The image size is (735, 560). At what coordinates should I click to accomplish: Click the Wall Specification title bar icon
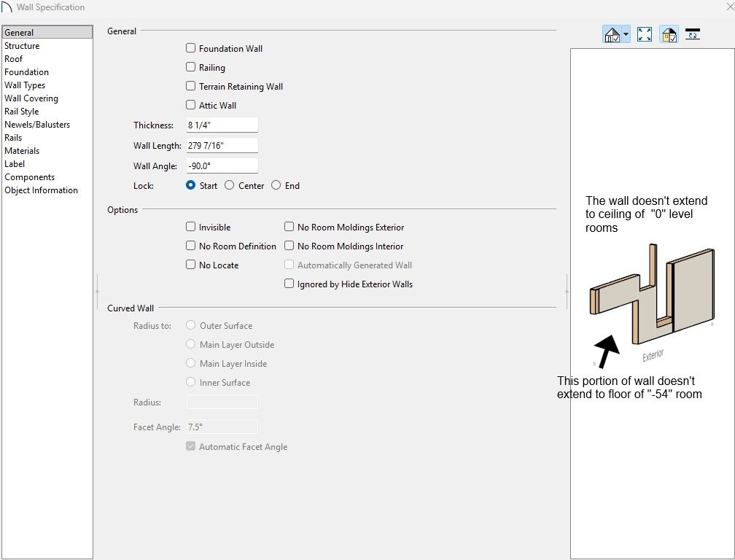pyautogui.click(x=8, y=7)
